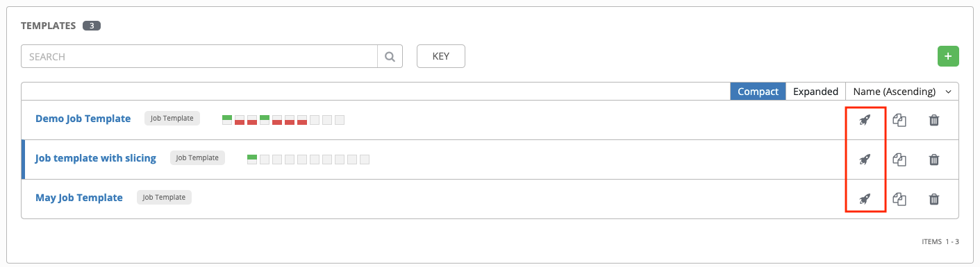Delete the Demo Job Template

click(934, 120)
